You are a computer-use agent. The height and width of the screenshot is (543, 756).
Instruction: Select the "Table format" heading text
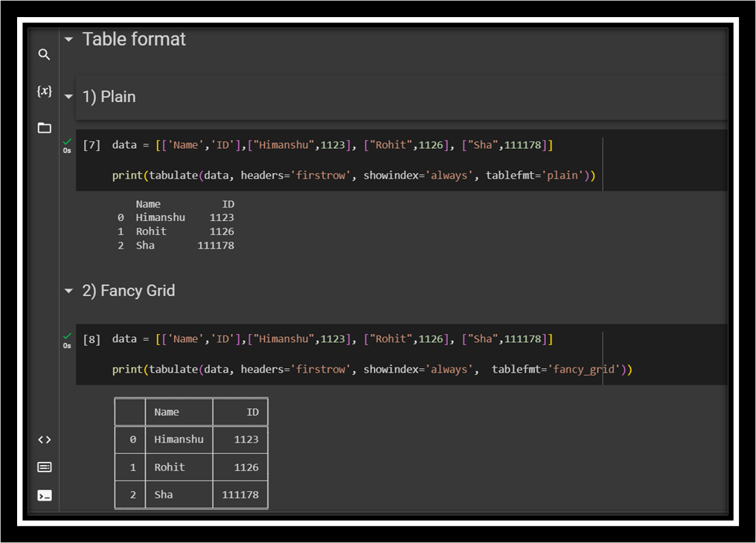(x=134, y=39)
